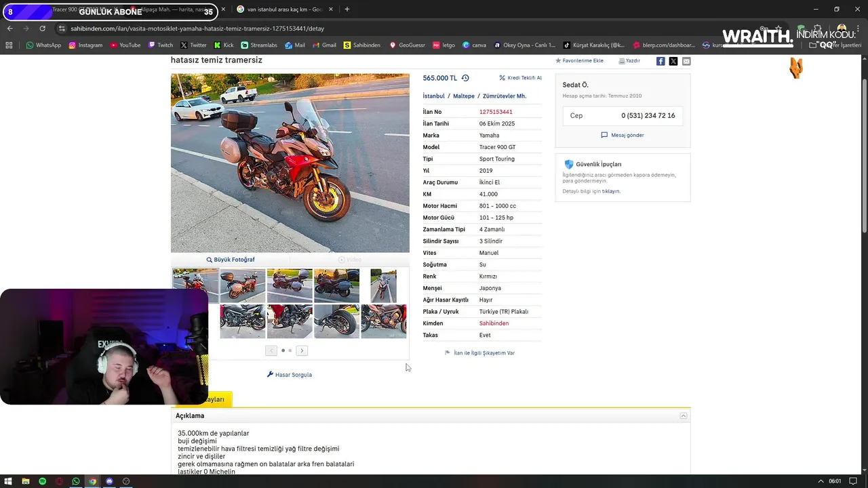
Task: Open the GeoGuessr bookmark
Action: (x=407, y=45)
